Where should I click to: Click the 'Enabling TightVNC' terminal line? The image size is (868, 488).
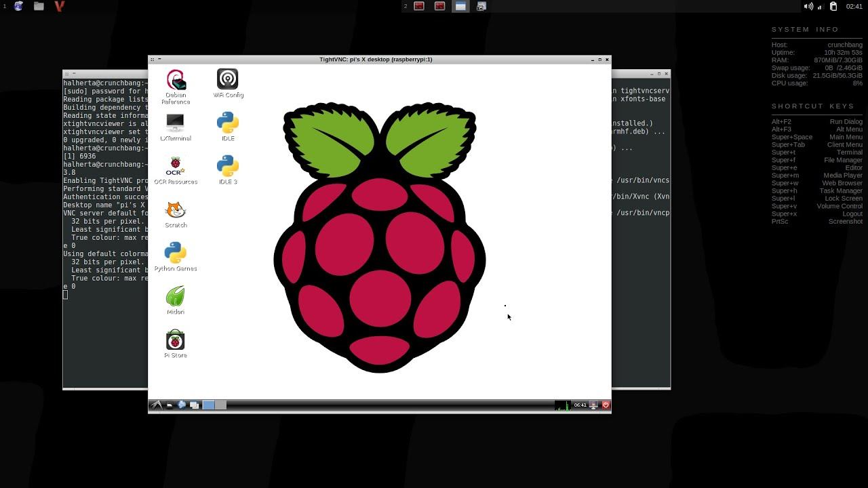pos(105,180)
